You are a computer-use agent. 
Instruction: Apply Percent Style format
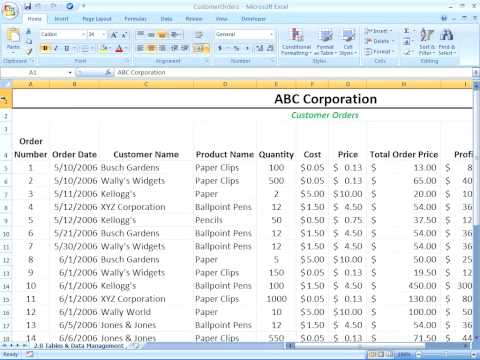pyautogui.click(x=237, y=48)
